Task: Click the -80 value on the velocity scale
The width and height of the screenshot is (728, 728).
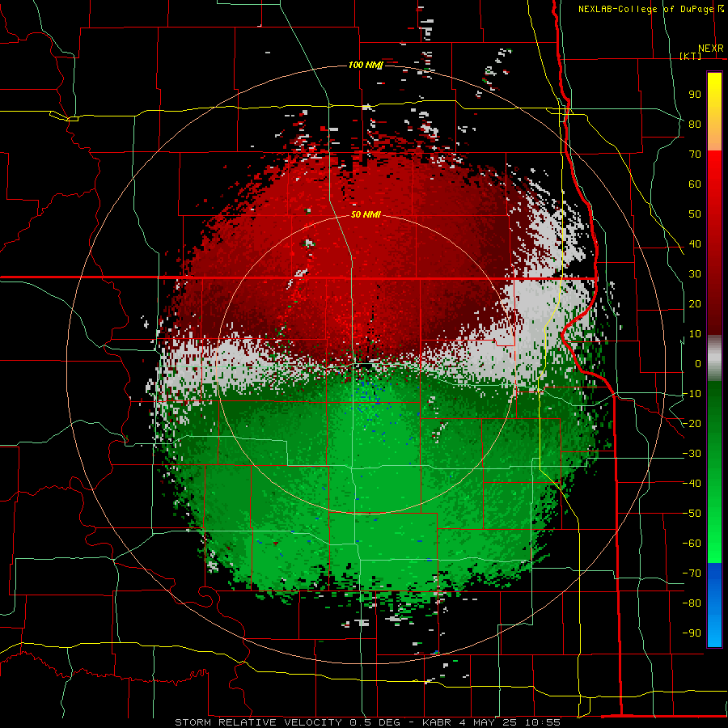Action: tap(692, 603)
